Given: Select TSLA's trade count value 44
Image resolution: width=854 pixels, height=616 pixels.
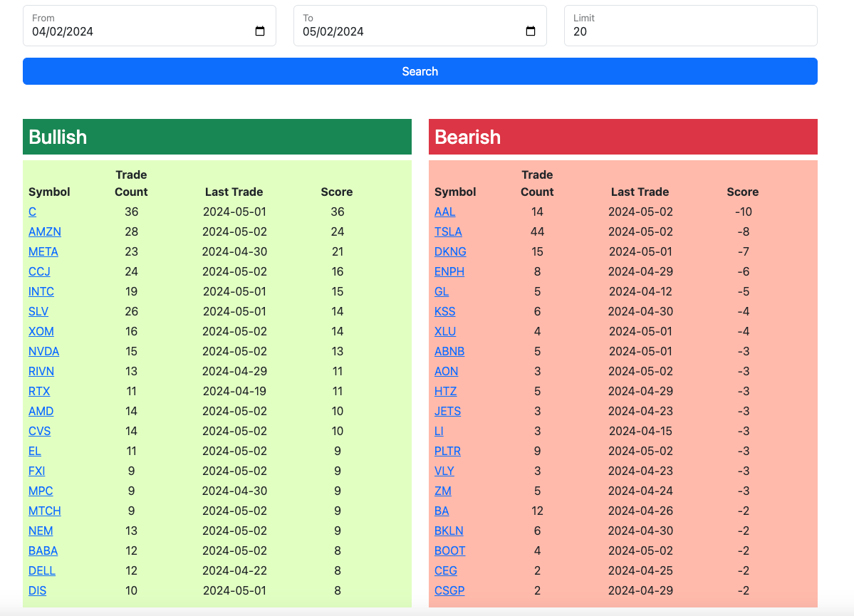Looking at the screenshot, I should [537, 232].
